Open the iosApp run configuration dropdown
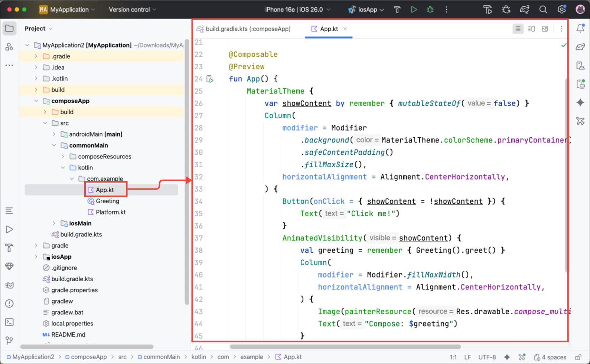Viewport: 590px width, 364px height. coord(366,10)
